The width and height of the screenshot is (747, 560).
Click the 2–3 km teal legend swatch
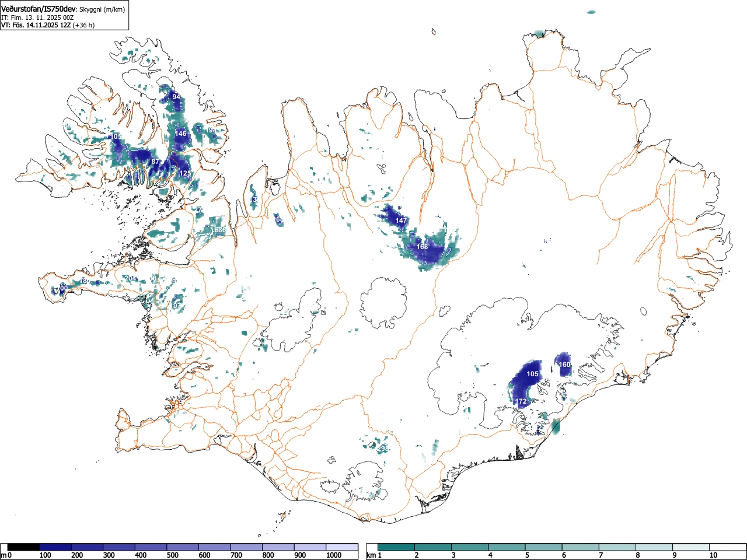433,547
